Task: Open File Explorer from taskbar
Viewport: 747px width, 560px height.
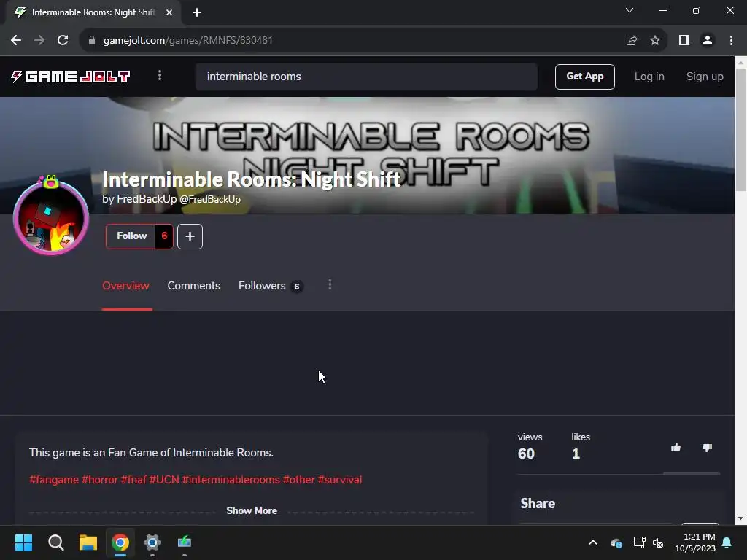Action: pyautogui.click(x=88, y=542)
